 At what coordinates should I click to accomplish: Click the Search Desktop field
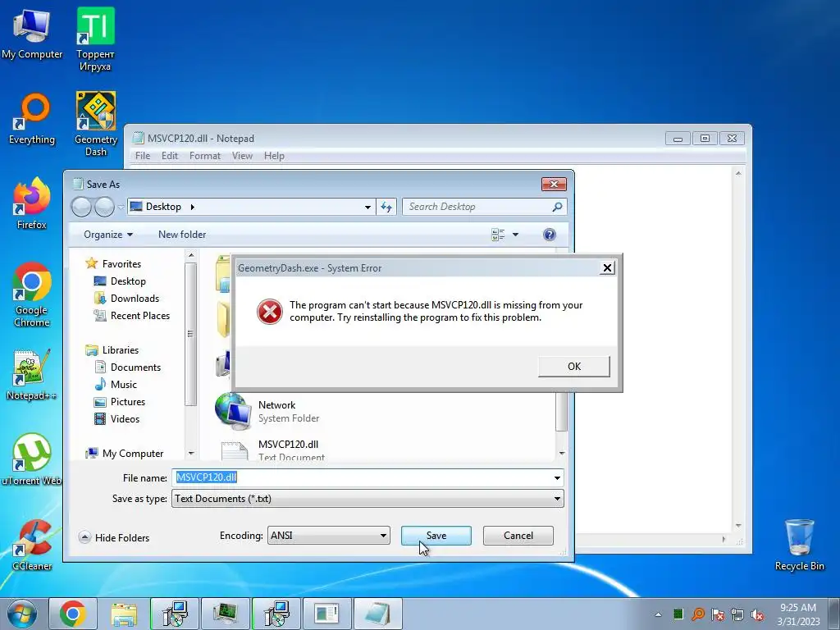(x=484, y=207)
